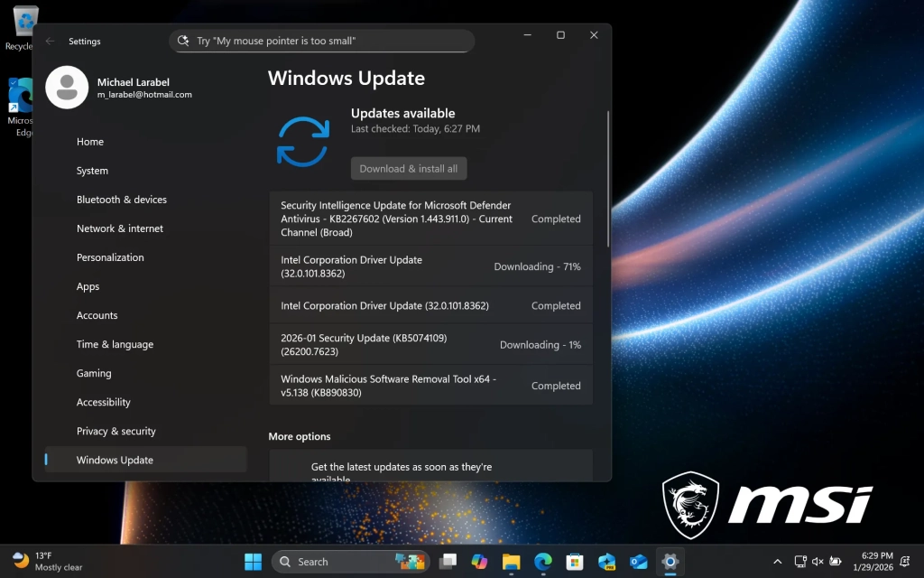Screen dimensions: 924x578
Task: Launch Microsoft Store from the taskbar
Action: point(575,561)
